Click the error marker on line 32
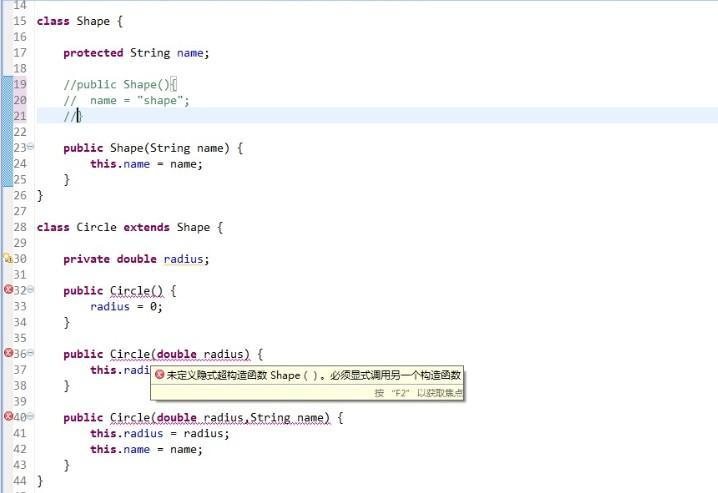The width and height of the screenshot is (718, 493). (x=8, y=289)
